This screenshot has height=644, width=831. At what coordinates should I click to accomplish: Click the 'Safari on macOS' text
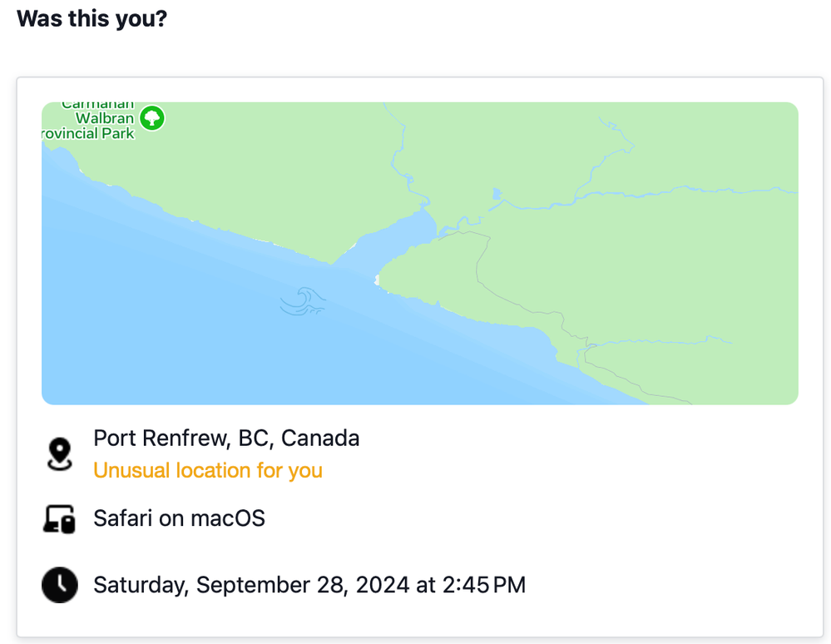[x=179, y=519]
